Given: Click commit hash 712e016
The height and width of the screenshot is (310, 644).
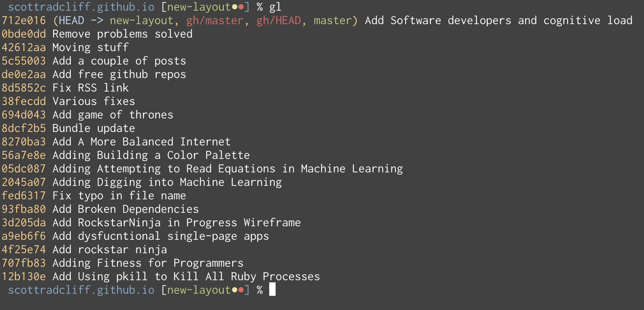Looking at the screenshot, I should 24,21.
